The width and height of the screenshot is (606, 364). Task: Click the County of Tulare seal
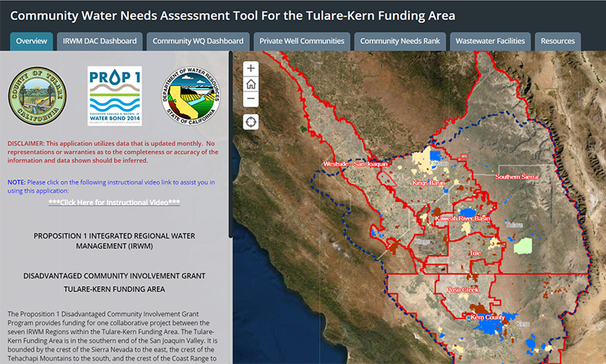click(x=37, y=95)
